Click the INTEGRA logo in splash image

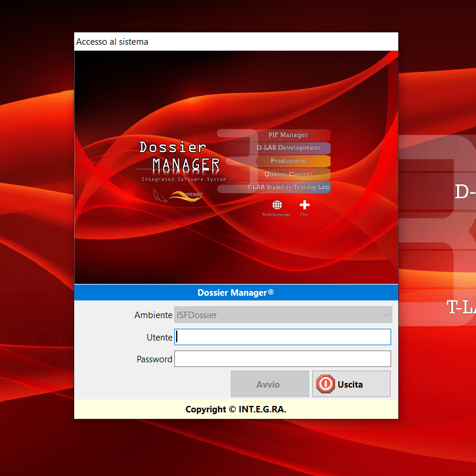pos(186,196)
